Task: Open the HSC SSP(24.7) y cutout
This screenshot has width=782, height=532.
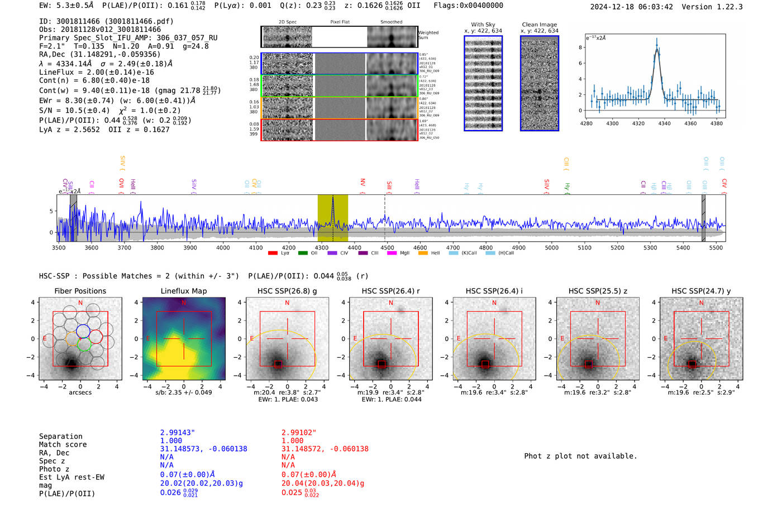Action: tap(702, 339)
